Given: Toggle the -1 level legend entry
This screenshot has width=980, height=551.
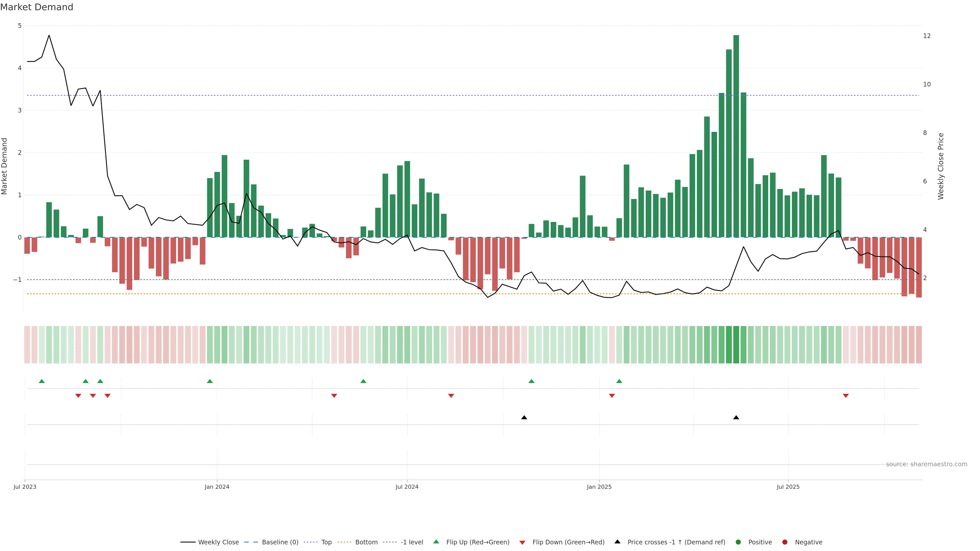Looking at the screenshot, I should coord(412,542).
